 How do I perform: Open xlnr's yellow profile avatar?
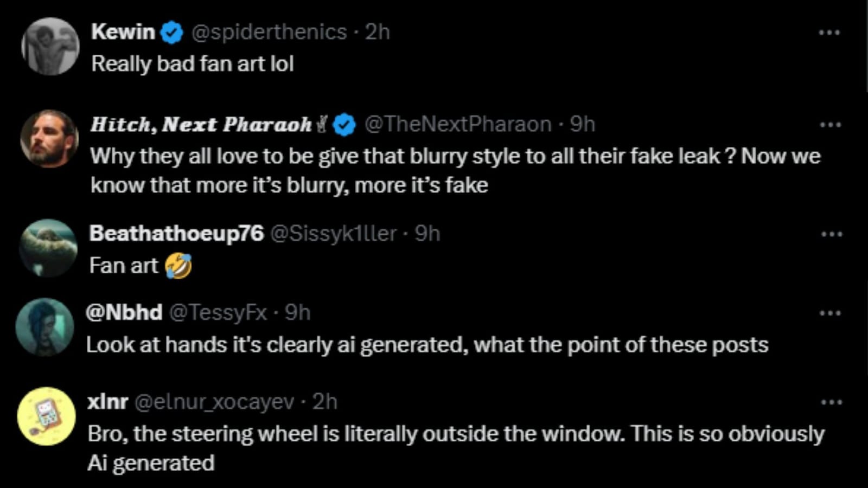[x=46, y=416]
